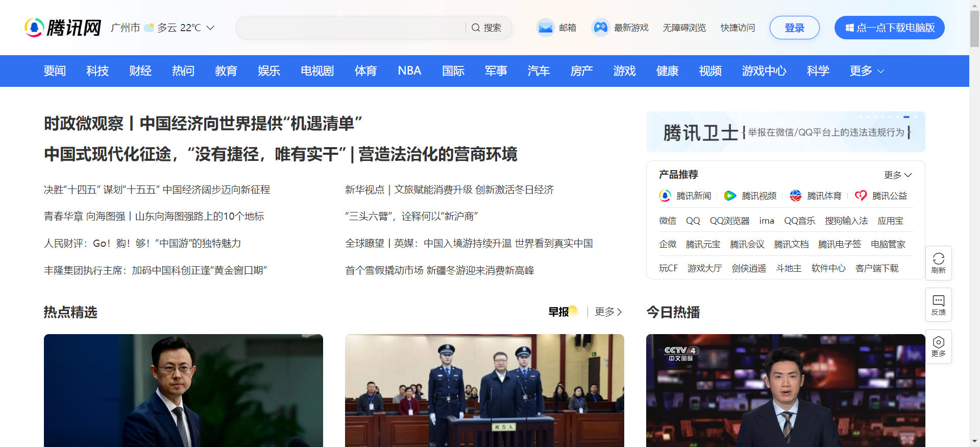
Task: Open headline 时政微观察 中国经济向世界提供机遇清单
Action: pos(203,123)
